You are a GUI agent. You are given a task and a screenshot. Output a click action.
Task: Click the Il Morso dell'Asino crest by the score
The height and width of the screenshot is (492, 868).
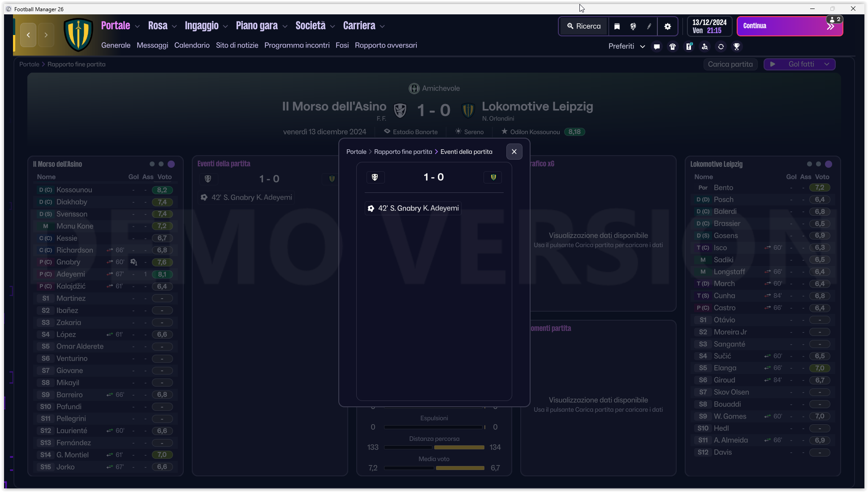400,110
